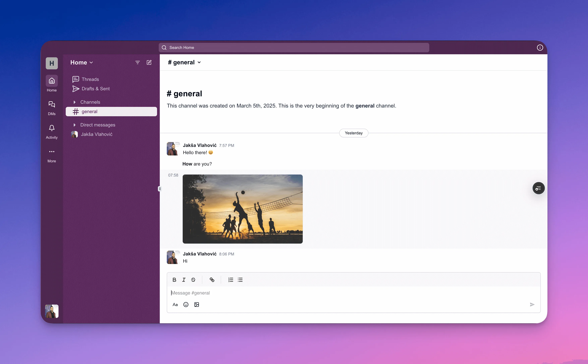The height and width of the screenshot is (364, 588).
Task: Open the channel filter icon
Action: tap(137, 62)
